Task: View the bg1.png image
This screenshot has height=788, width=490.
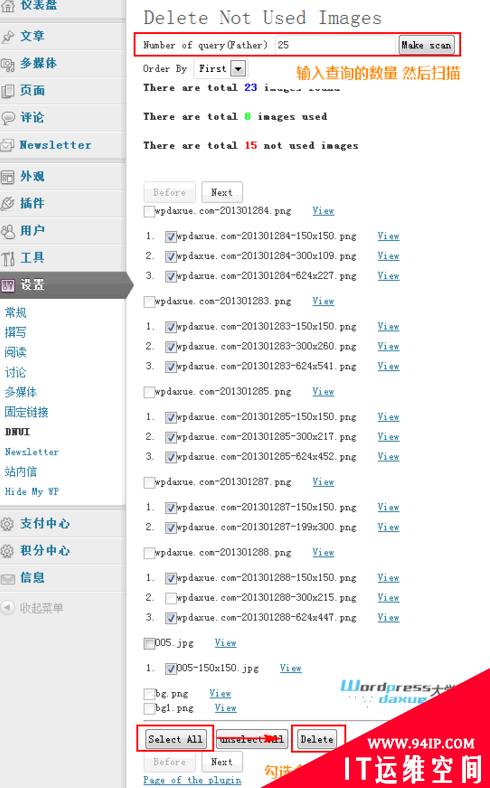Action: pyautogui.click(x=226, y=708)
